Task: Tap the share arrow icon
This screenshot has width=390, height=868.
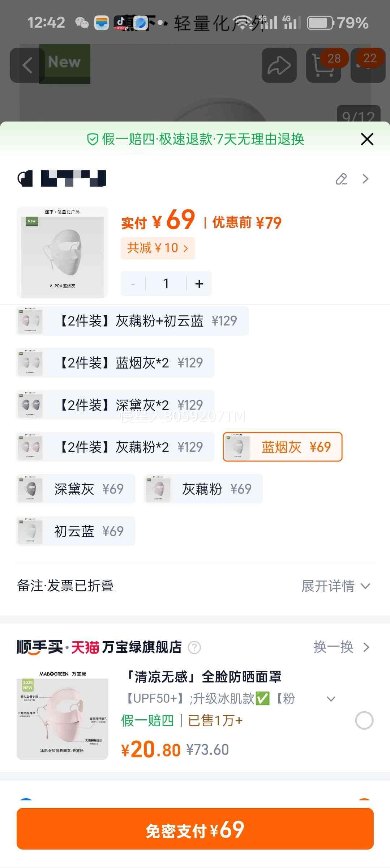Action: click(279, 65)
